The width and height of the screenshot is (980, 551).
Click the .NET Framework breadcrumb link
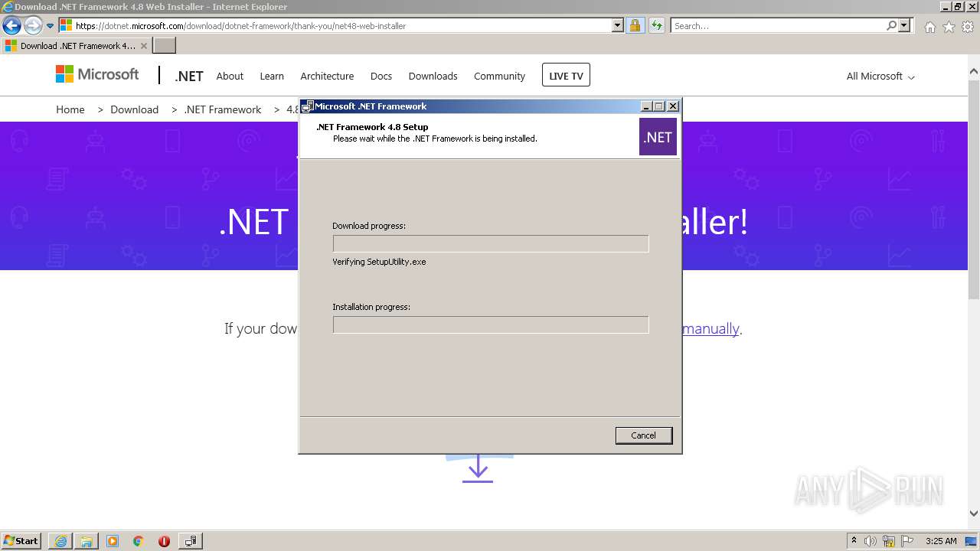pos(223,109)
